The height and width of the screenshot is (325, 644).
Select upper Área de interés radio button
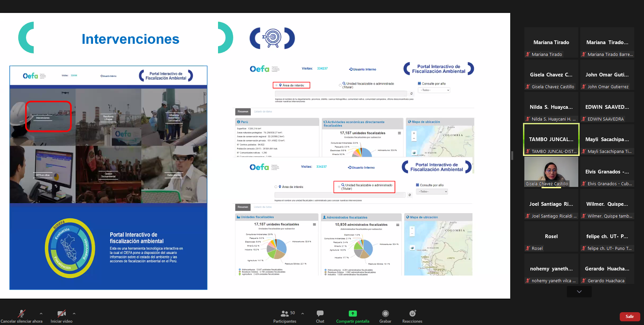(x=276, y=85)
